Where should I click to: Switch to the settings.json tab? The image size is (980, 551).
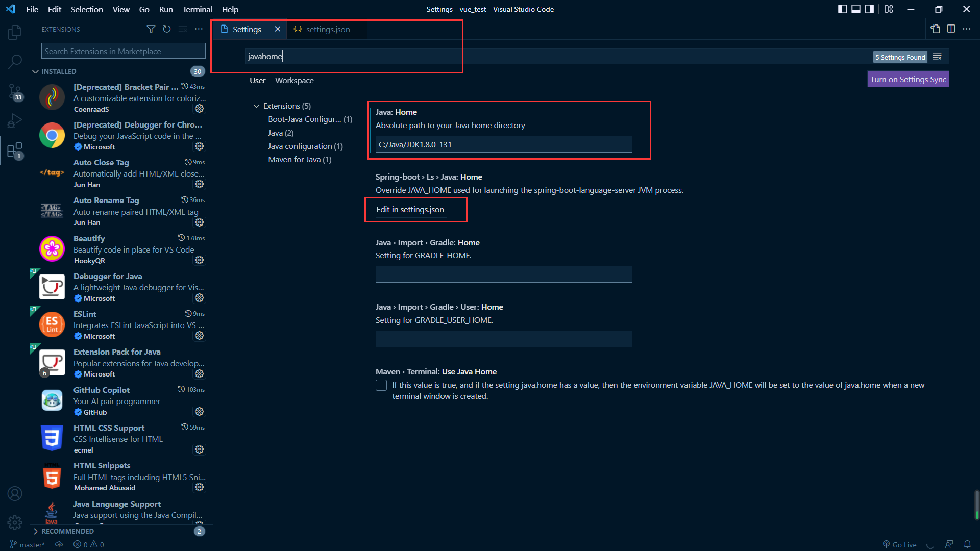click(327, 29)
